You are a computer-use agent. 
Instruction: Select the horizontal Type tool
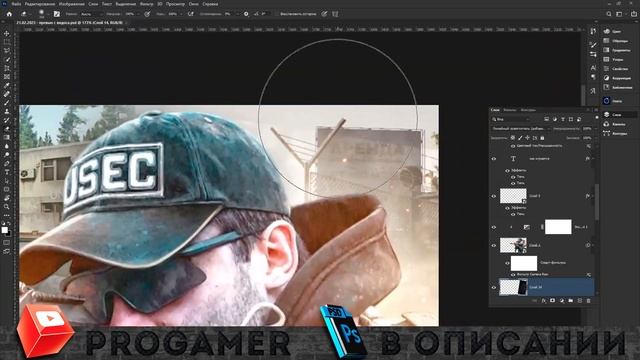(x=7, y=172)
